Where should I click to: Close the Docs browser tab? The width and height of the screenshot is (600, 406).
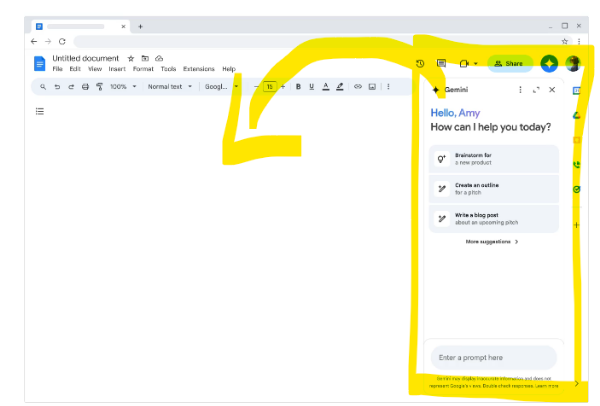click(123, 26)
